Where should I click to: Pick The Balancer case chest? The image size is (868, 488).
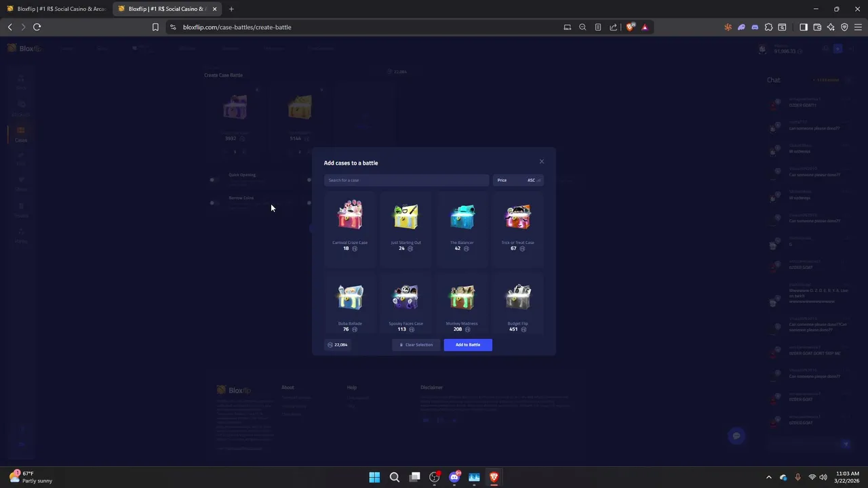(462, 217)
